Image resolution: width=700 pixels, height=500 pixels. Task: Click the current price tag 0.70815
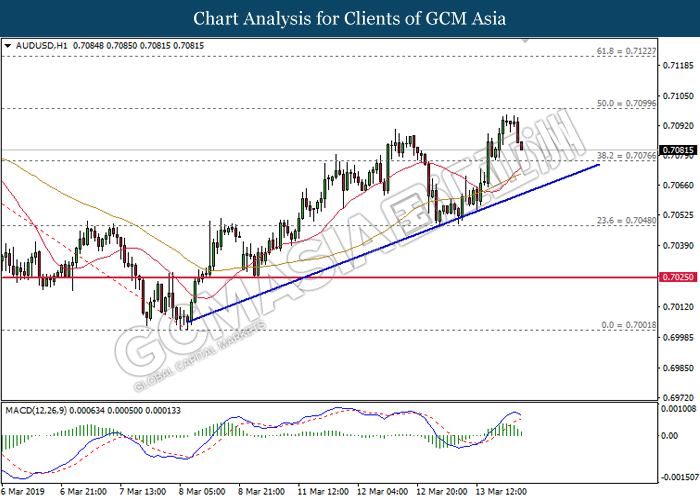pyautogui.click(x=677, y=149)
